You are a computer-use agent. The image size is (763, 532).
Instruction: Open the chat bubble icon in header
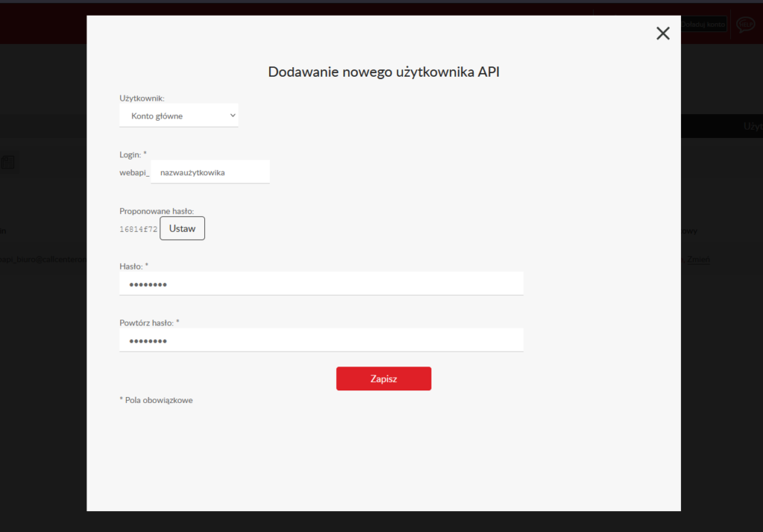click(744, 25)
